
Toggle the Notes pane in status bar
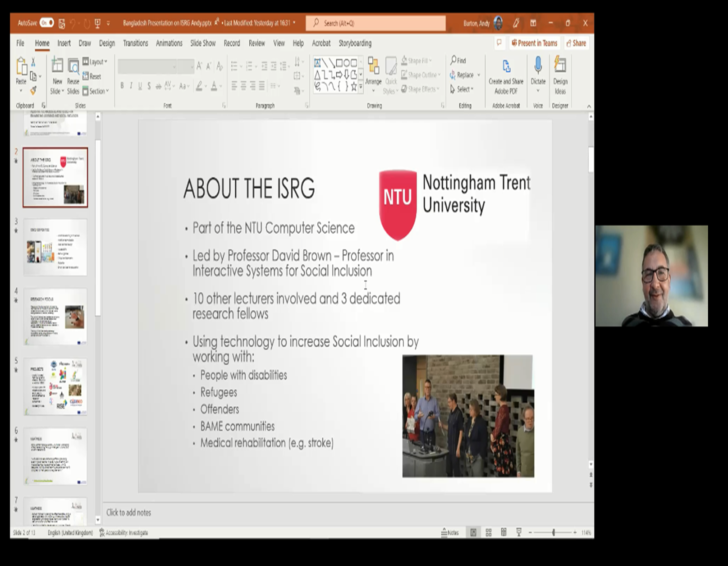pos(450,533)
